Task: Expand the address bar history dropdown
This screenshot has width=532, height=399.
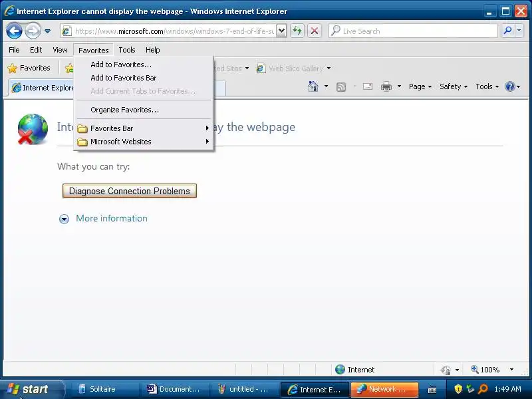Action: pos(281,31)
